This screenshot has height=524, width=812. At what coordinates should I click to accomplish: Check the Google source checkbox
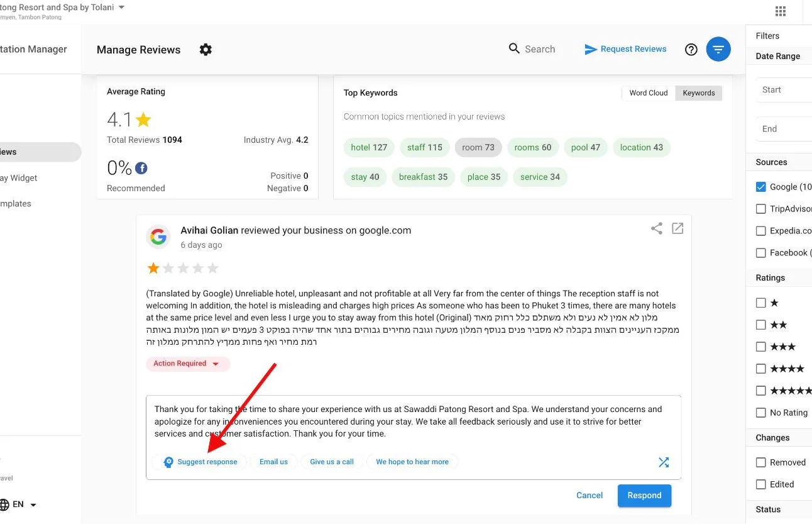click(x=760, y=187)
